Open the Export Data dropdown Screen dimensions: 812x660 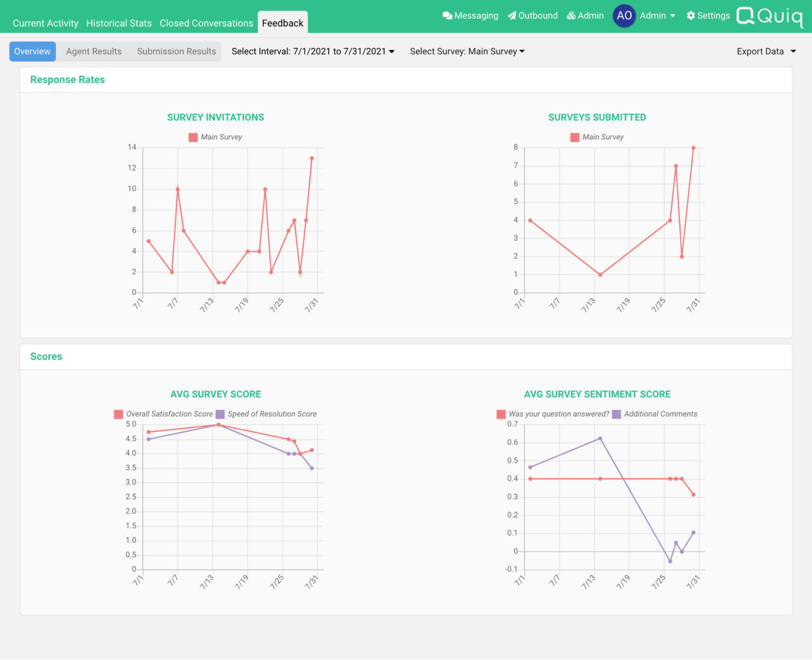766,52
